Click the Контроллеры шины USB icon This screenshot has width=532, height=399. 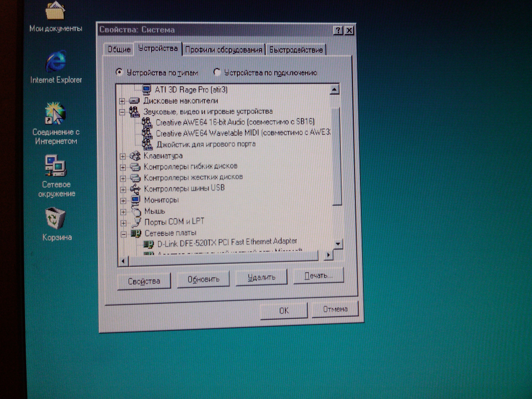tap(135, 189)
